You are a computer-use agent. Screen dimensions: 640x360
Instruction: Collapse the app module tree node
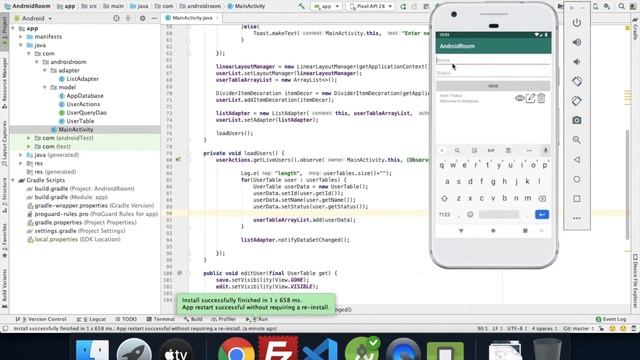pyautogui.click(x=13, y=29)
